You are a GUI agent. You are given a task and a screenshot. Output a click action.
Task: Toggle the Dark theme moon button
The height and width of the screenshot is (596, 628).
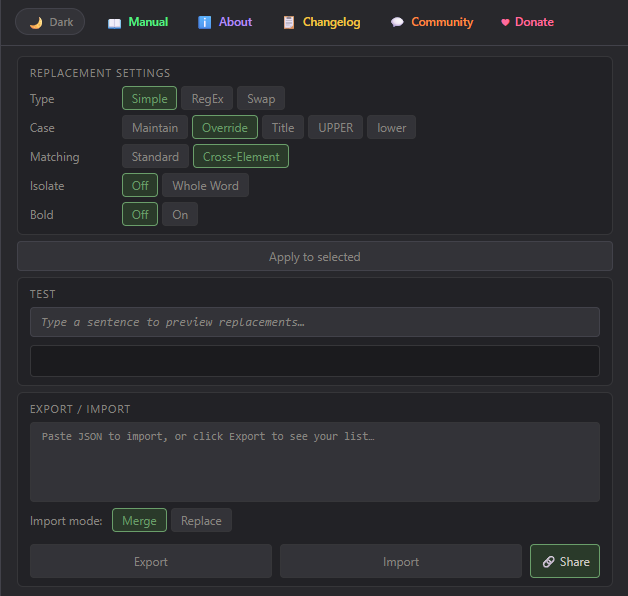50,22
